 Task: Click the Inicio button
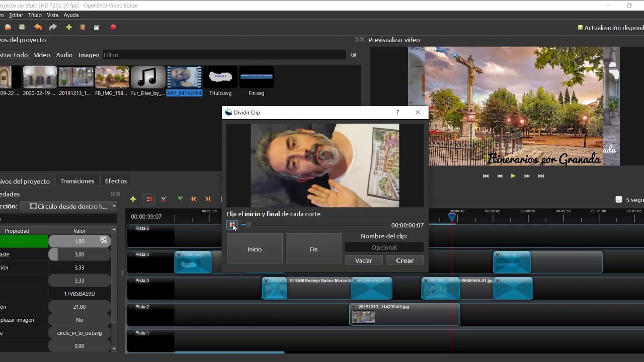click(x=255, y=249)
